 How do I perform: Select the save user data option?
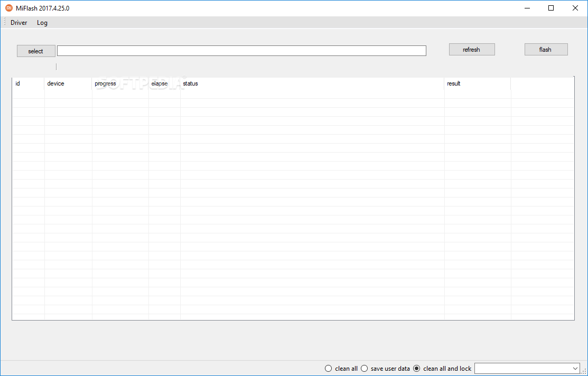coord(386,369)
